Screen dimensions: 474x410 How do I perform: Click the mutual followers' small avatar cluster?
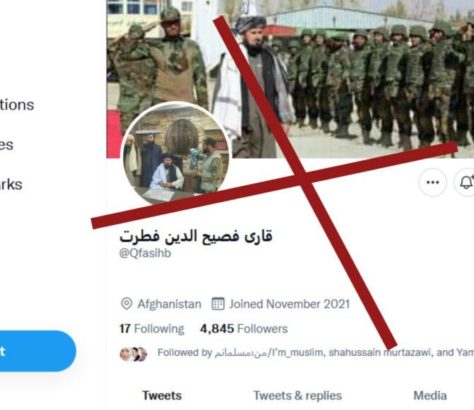133,354
